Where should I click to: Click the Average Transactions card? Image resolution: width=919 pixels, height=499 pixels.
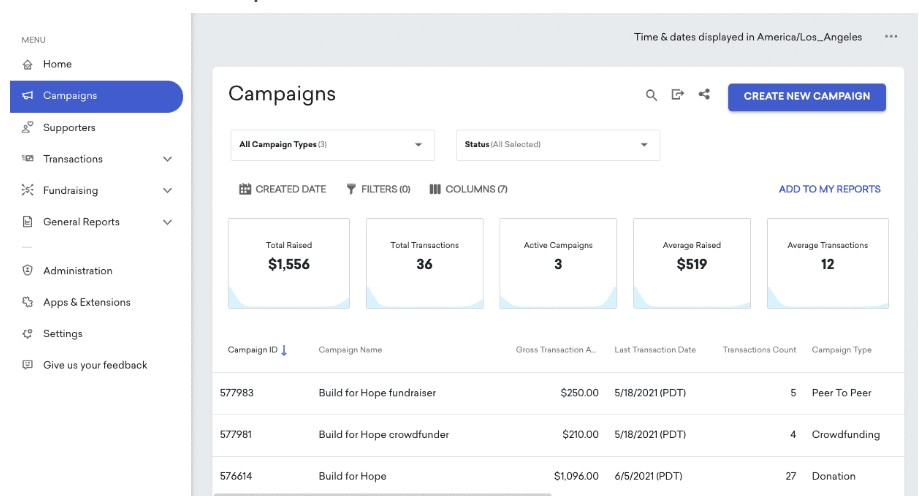[828, 263]
